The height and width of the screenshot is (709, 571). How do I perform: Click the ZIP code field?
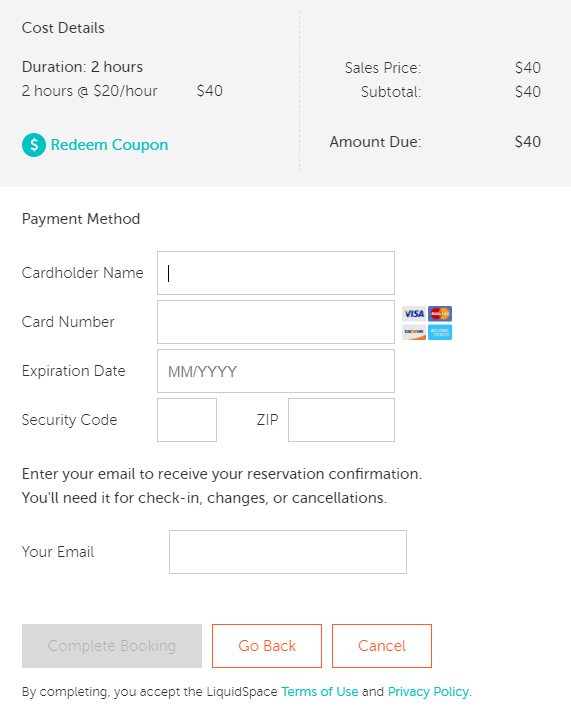point(341,420)
